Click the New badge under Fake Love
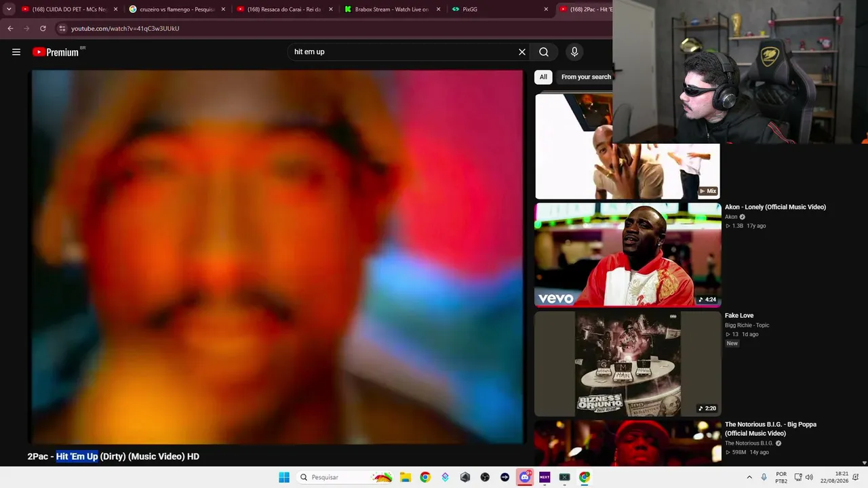This screenshot has width=868, height=488. click(x=732, y=344)
